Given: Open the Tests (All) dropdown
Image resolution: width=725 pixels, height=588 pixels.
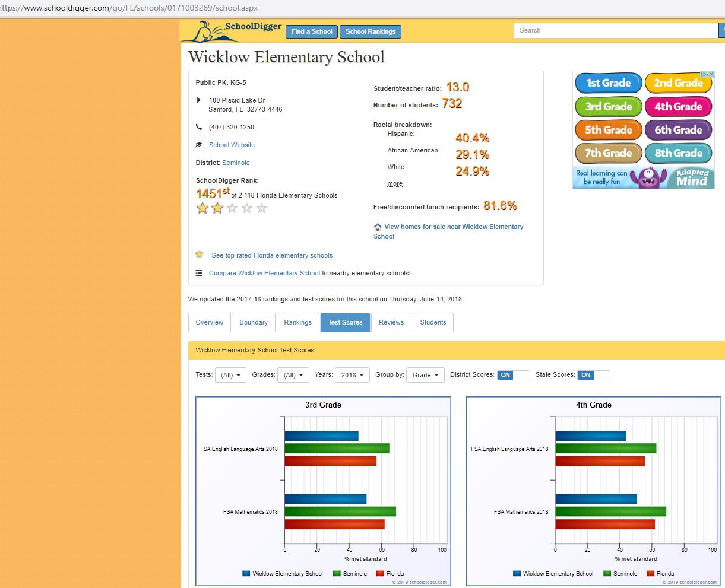Looking at the screenshot, I should 230,375.
